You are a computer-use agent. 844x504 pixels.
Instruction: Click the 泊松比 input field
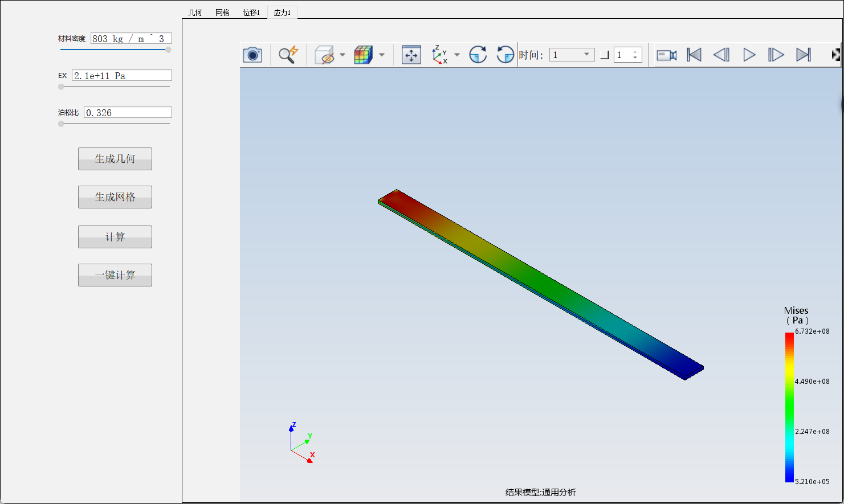tap(128, 113)
